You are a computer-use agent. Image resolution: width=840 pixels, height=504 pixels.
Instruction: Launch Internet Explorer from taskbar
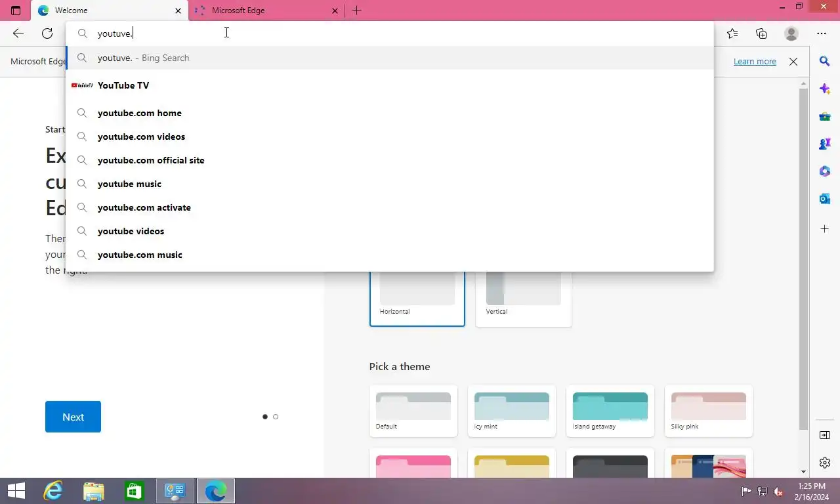[53, 491]
